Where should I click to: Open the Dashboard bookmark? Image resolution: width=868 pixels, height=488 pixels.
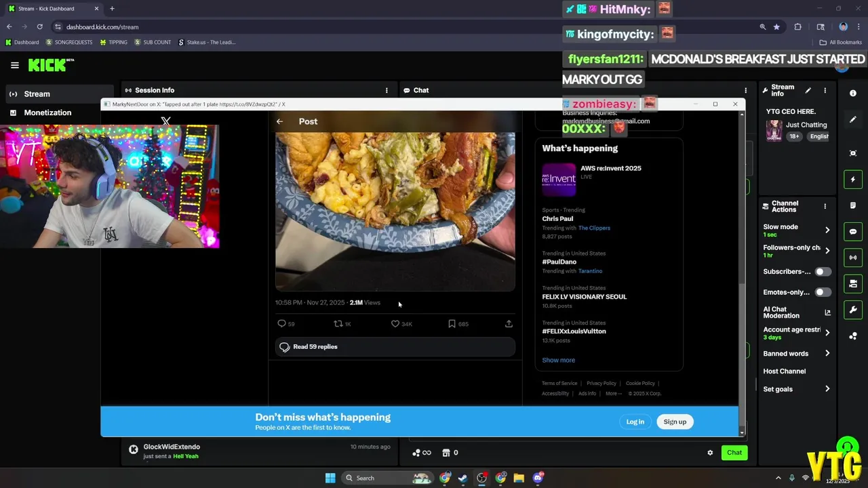coord(22,42)
